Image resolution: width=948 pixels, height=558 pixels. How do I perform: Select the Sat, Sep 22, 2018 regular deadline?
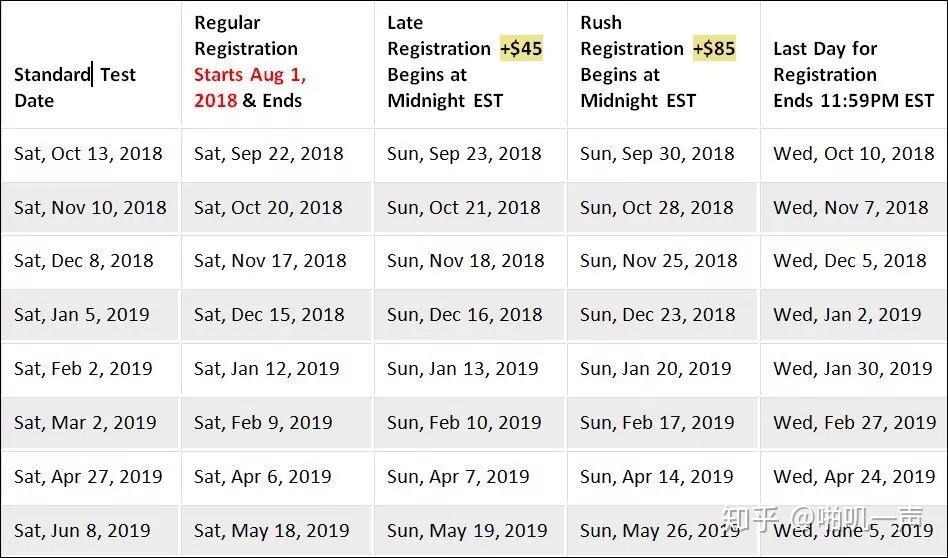(278, 154)
